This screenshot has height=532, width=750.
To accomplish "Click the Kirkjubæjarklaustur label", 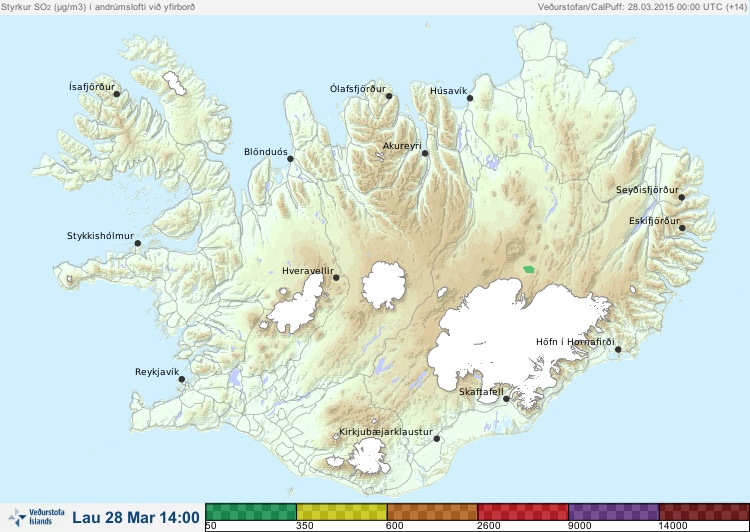I will click(x=386, y=432).
